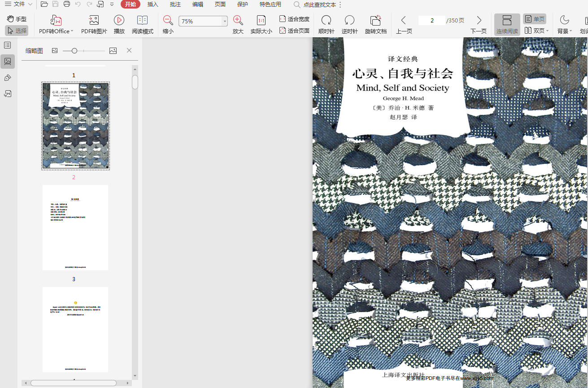Rotate page counterclockwise with 逆时针
Image resolution: width=588 pixels, height=388 pixels.
pos(349,21)
